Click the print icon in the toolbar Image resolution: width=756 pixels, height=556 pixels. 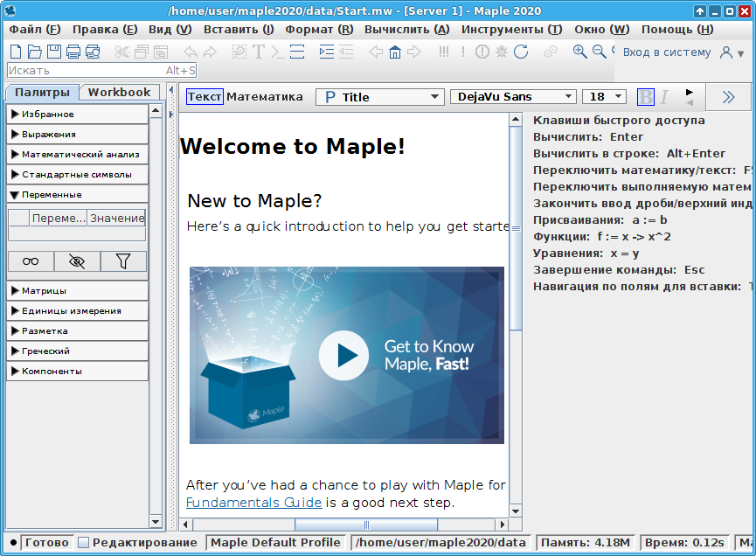(x=73, y=51)
